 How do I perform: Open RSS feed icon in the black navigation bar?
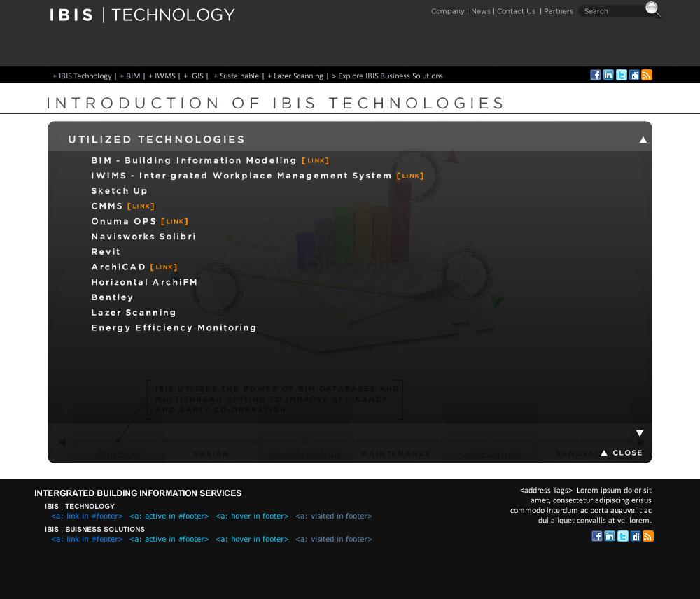point(646,75)
